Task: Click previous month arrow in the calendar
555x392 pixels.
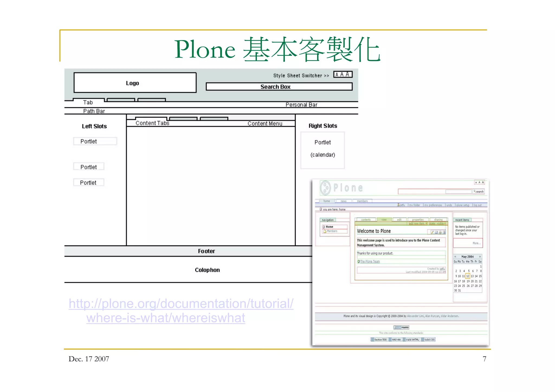Action: [x=455, y=257]
